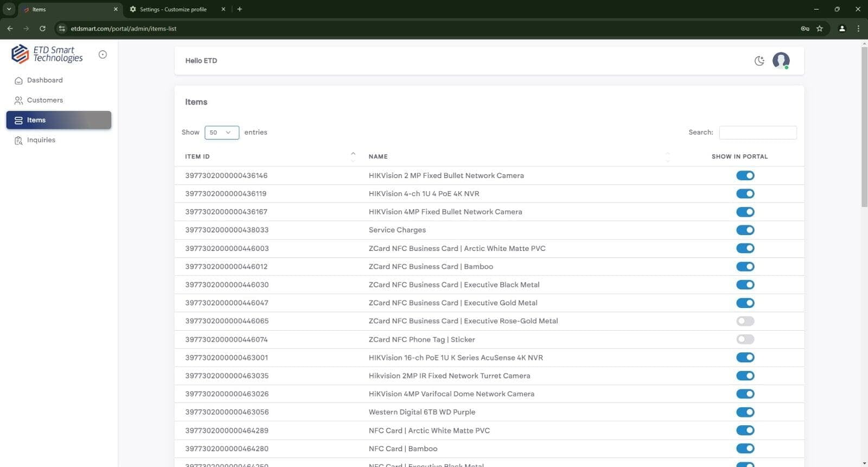Bookmark the page with the star icon
Image resolution: width=868 pixels, height=467 pixels.
pyautogui.click(x=820, y=28)
